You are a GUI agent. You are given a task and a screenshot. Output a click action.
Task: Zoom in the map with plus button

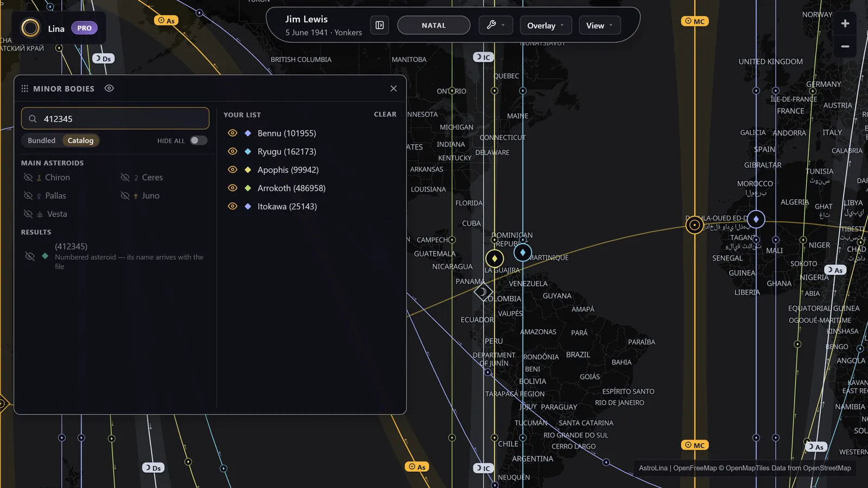(845, 23)
